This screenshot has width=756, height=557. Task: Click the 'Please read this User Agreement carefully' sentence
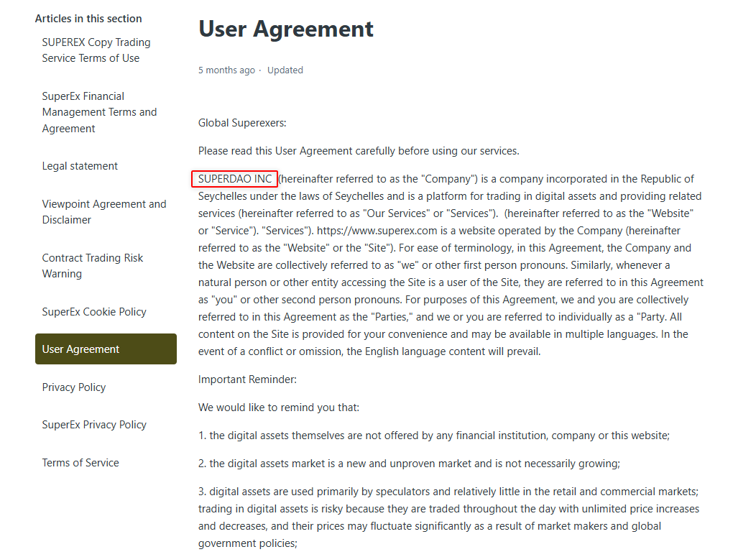[359, 151]
